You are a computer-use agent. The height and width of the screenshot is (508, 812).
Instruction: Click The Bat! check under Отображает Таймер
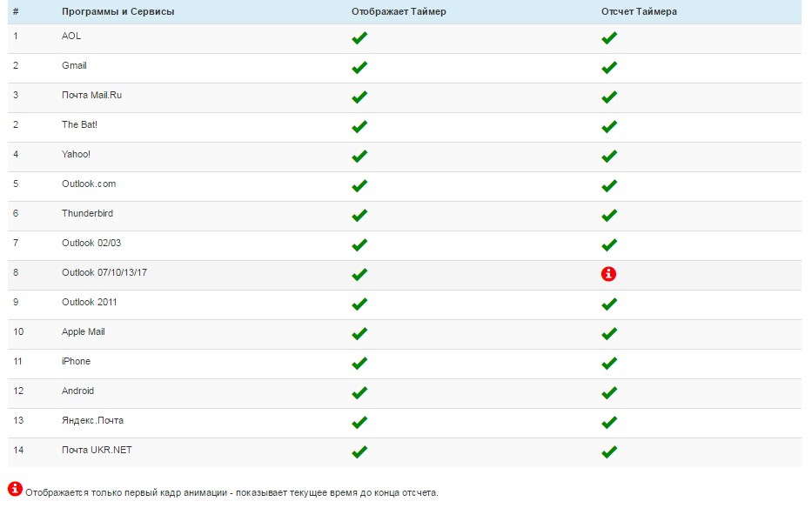click(x=359, y=126)
